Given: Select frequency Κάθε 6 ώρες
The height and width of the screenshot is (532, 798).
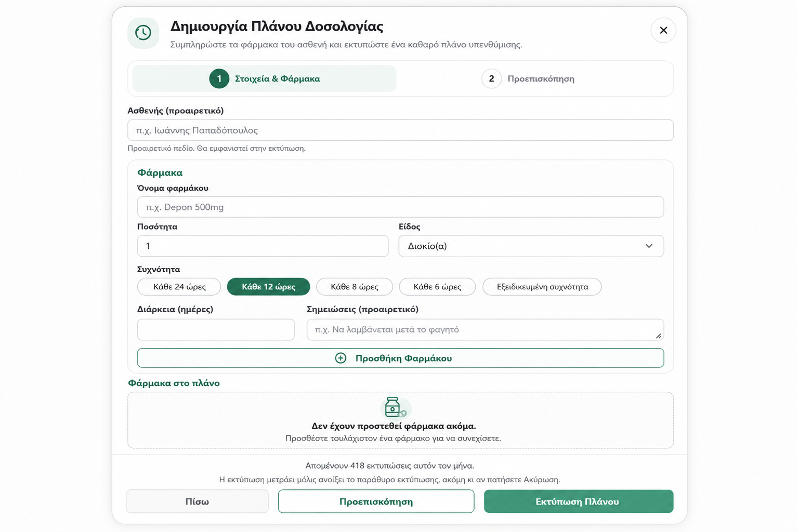Looking at the screenshot, I should point(437,287).
